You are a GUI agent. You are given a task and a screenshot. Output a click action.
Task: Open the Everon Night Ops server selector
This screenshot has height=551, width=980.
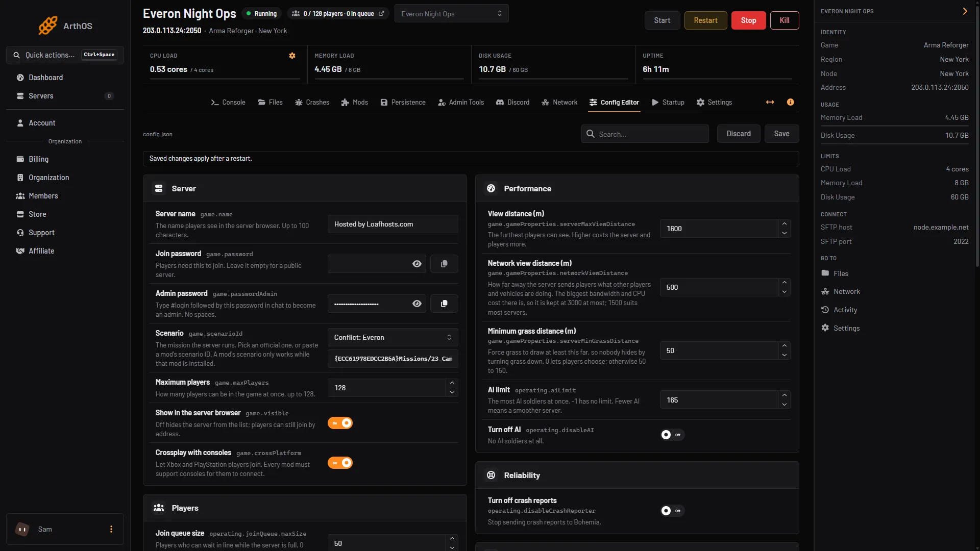(451, 14)
